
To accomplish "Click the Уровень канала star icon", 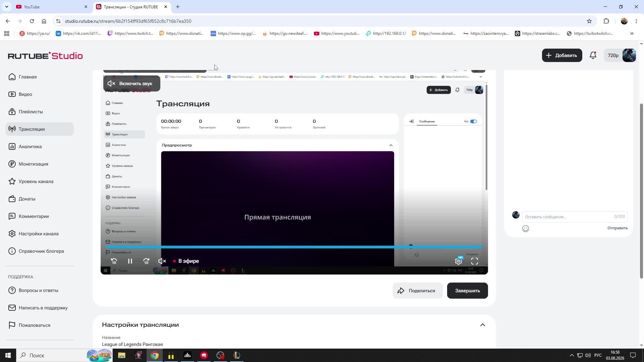I will pos(12,181).
